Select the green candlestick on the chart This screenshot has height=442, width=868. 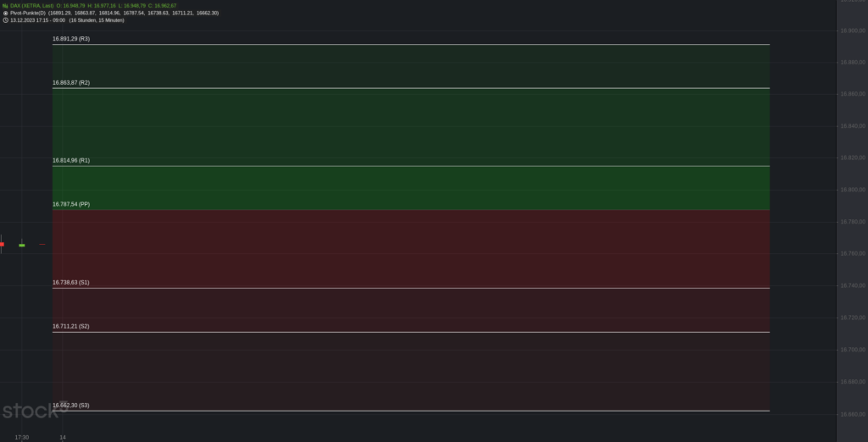[22, 245]
